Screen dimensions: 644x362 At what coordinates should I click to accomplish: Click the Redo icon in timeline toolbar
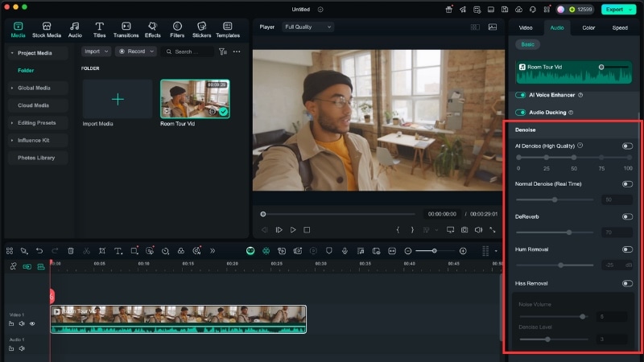tap(55, 251)
